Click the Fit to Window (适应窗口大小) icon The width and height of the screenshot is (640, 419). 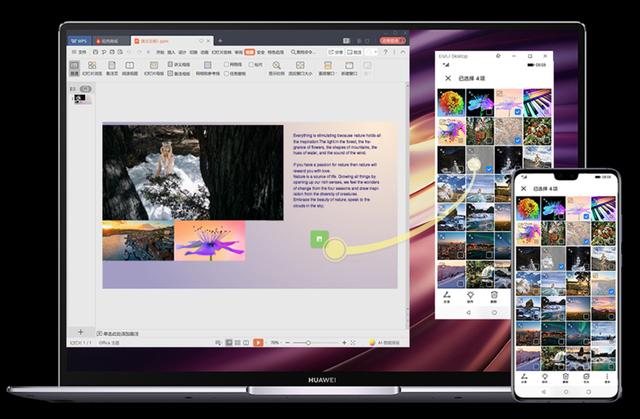300,67
